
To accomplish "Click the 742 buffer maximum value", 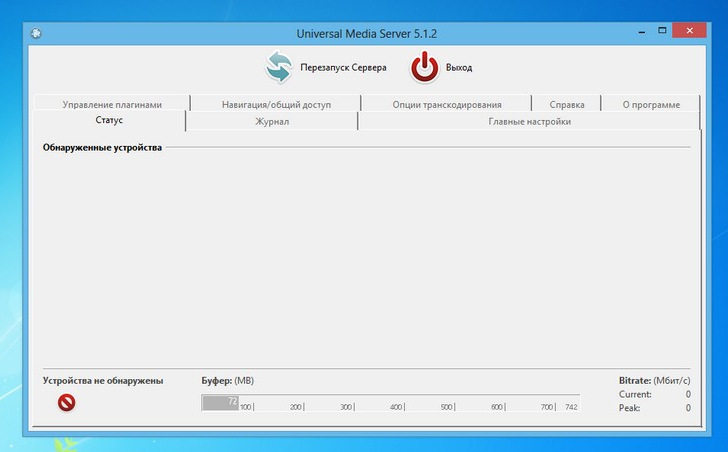I will (x=571, y=407).
